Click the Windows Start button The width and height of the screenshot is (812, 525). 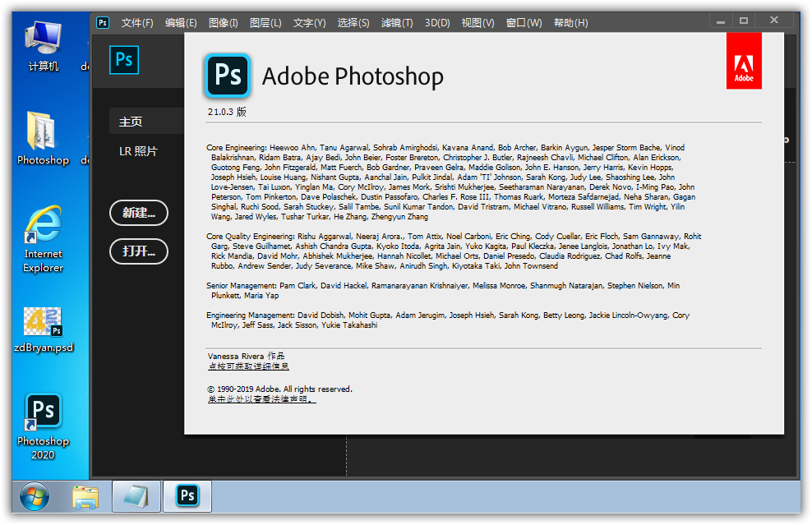pyautogui.click(x=35, y=496)
